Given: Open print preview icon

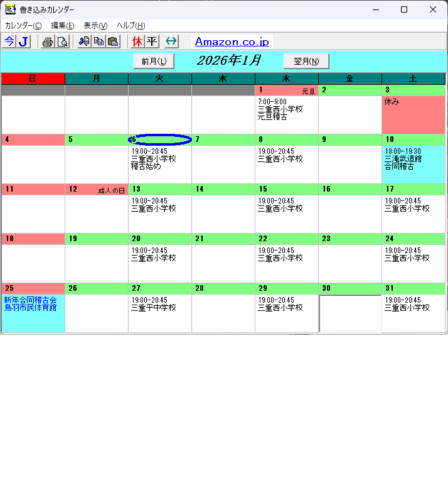Looking at the screenshot, I should tap(62, 41).
